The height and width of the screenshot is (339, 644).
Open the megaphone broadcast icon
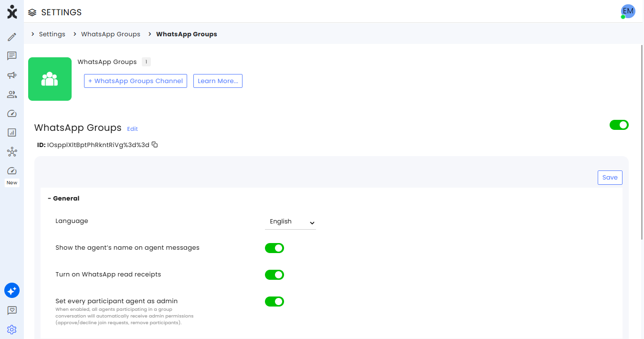coord(12,75)
